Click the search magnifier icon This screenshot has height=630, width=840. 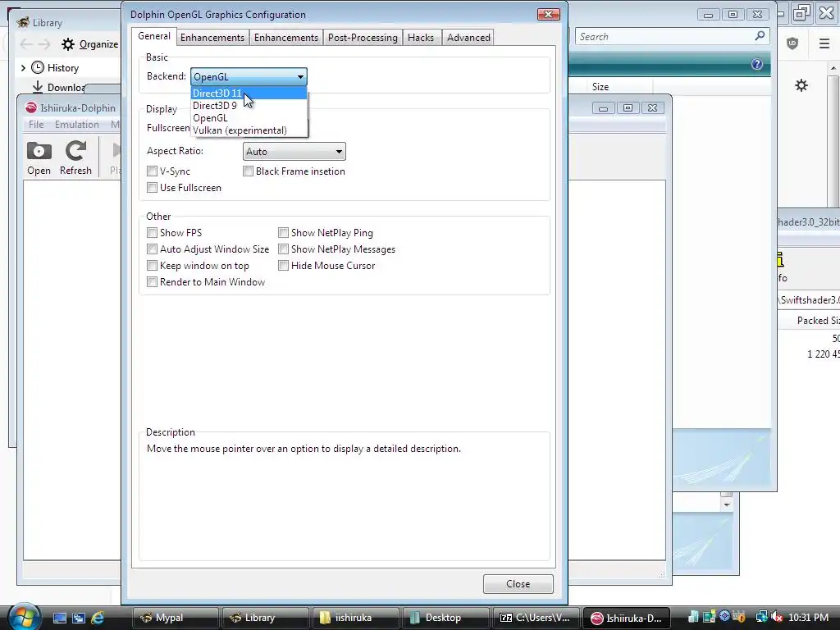pyautogui.click(x=759, y=36)
